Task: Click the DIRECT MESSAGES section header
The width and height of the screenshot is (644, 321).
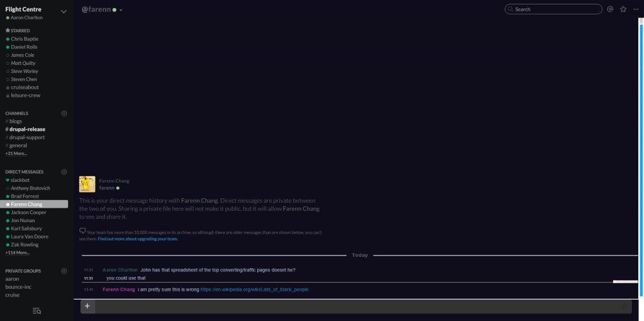Action: click(25, 172)
